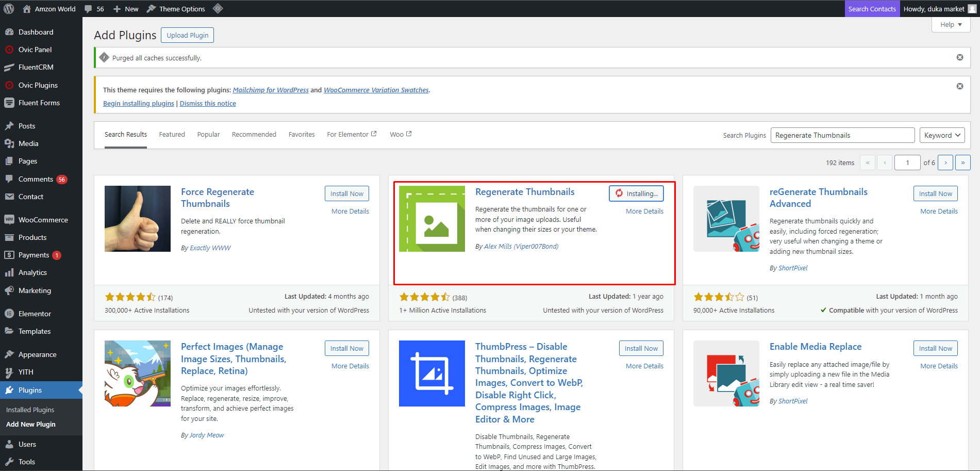Install Force Regenerate Thumbnails plugin
The height and width of the screenshot is (471, 980).
pyautogui.click(x=347, y=193)
